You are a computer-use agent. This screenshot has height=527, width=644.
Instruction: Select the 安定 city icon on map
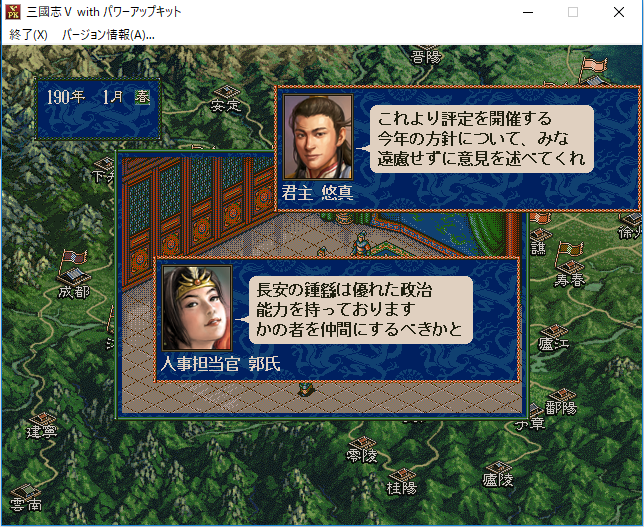[227, 93]
